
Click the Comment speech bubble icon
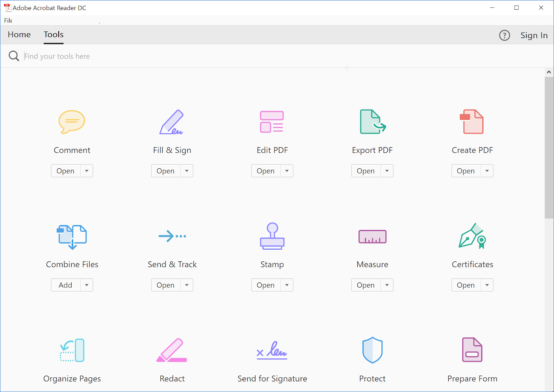(72, 122)
